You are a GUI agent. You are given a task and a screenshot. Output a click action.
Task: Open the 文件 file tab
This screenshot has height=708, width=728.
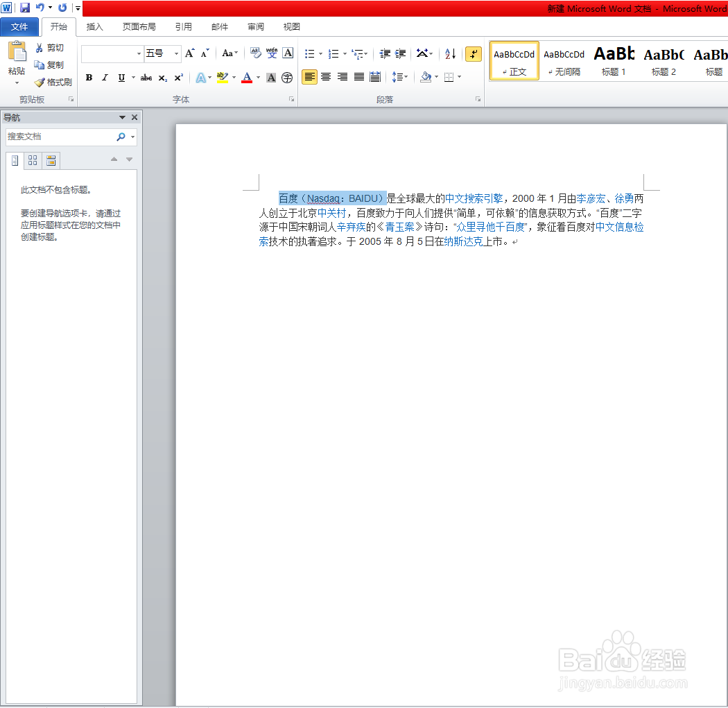[x=19, y=27]
